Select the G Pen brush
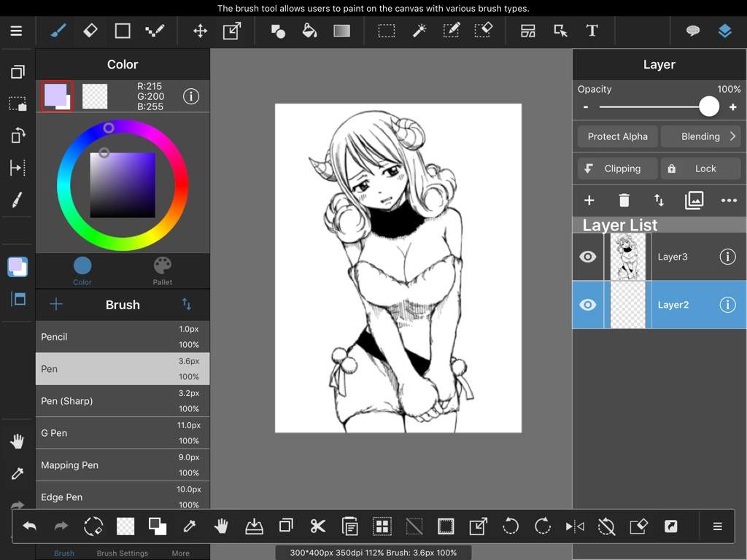The width and height of the screenshot is (747, 560). click(x=123, y=433)
